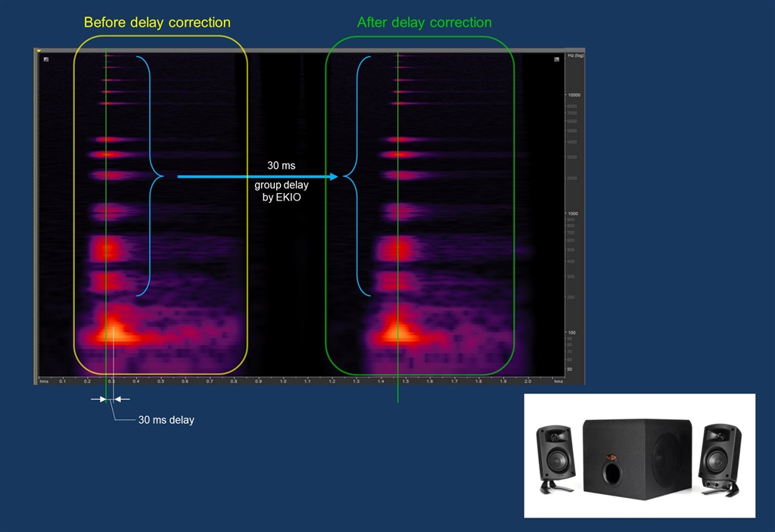
Task: Click the 'hms' label at ruler left end
Action: coord(44,381)
